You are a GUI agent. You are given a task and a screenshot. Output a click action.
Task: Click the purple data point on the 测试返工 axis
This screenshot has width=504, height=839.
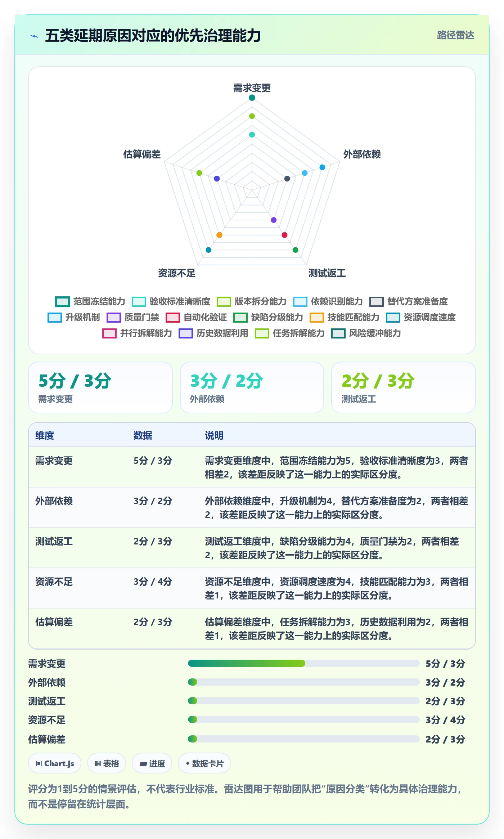pyautogui.click(x=274, y=220)
